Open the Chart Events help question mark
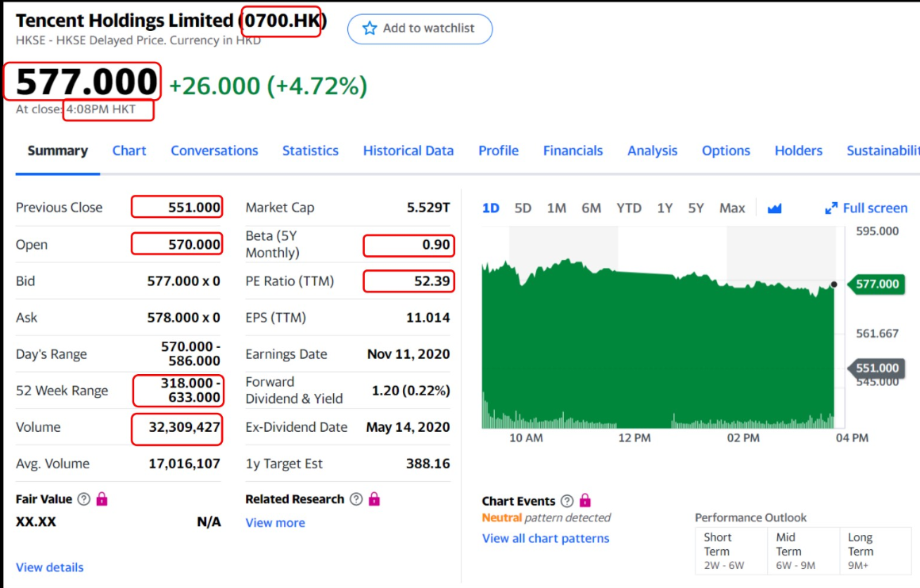The image size is (920, 588). 567,501
